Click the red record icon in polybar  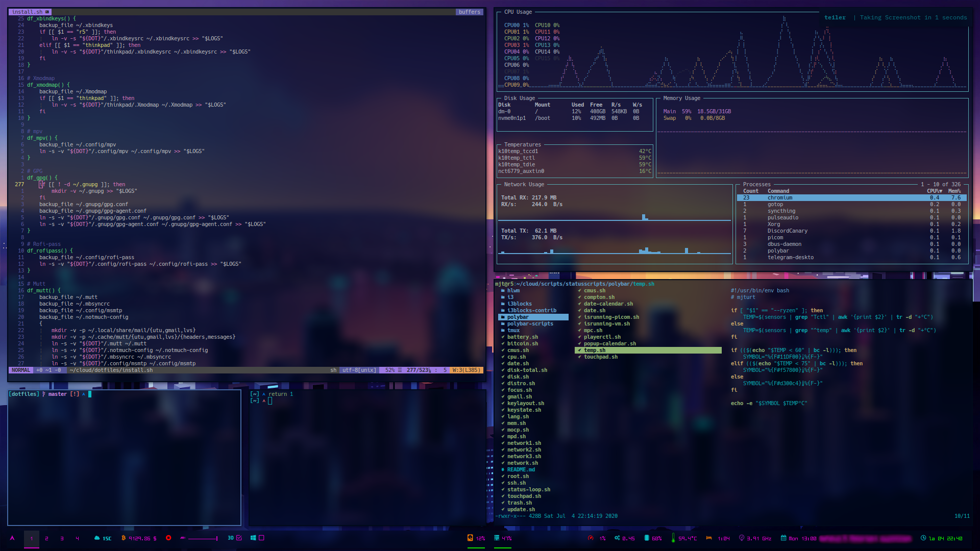pos(168,538)
